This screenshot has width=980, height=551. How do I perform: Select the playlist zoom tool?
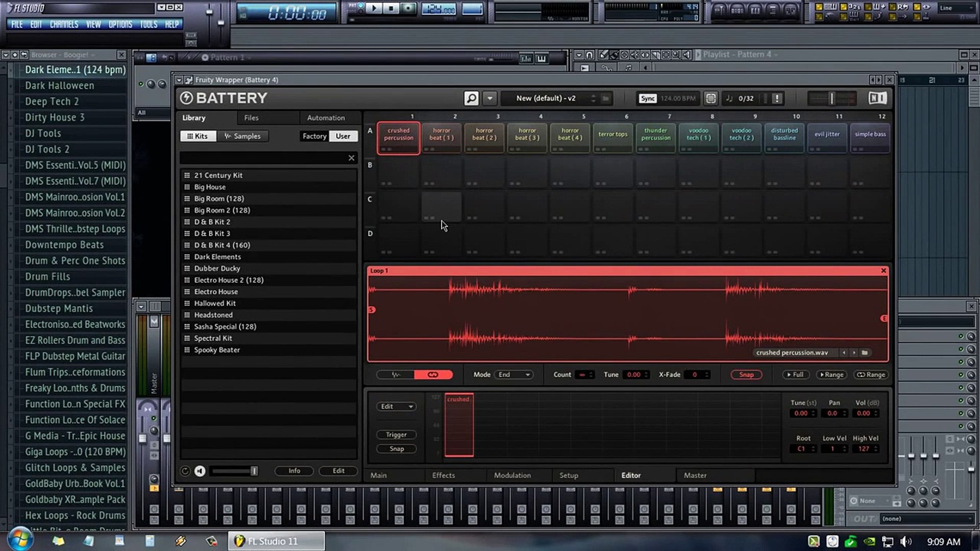(x=676, y=55)
